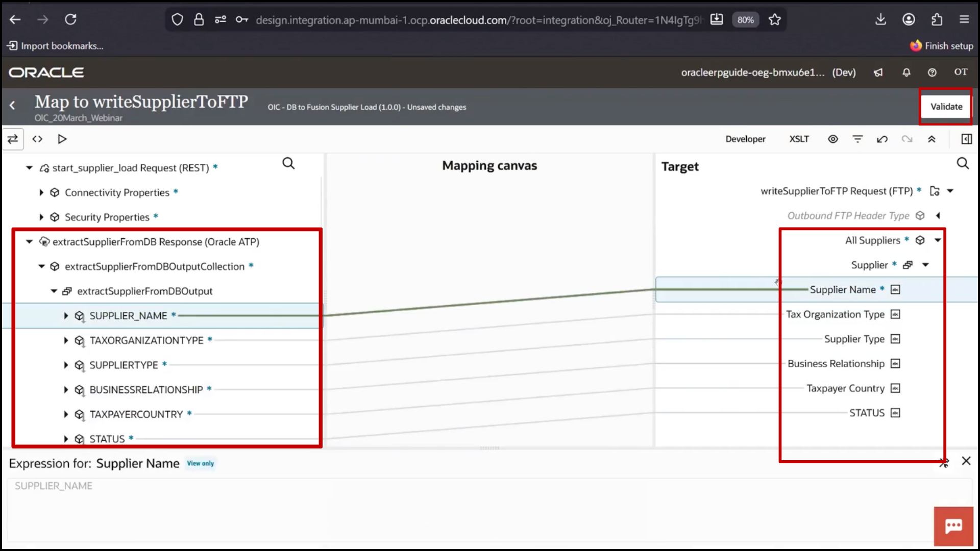Switch to code view icon
This screenshot has height=551, width=980.
click(x=37, y=139)
